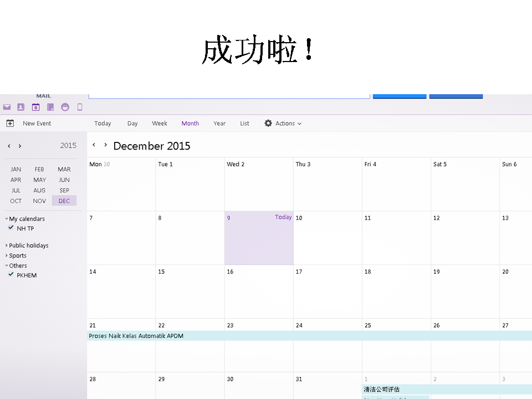The width and height of the screenshot is (532, 399).
Task: Select FEB in the mini month picker
Action: coord(39,169)
